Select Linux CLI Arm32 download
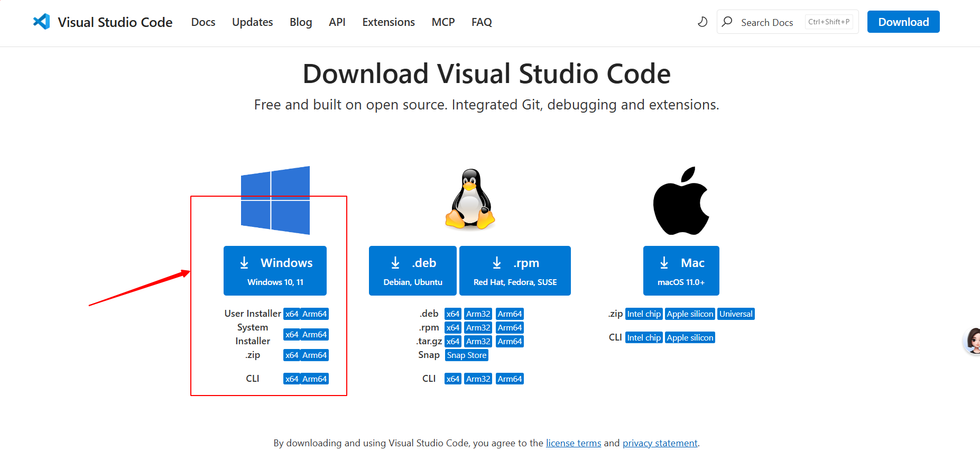Screen dimensions: 980x450 pos(478,379)
